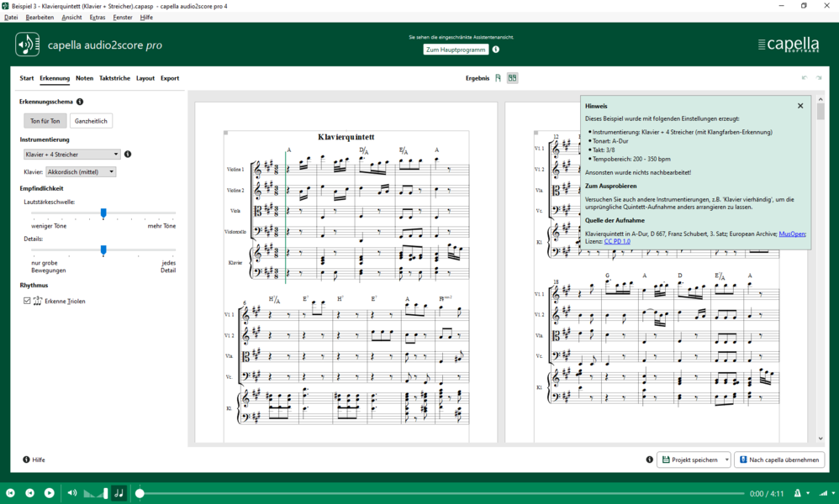
Task: Open the Projekt speichern dropdown arrow
Action: click(726, 459)
